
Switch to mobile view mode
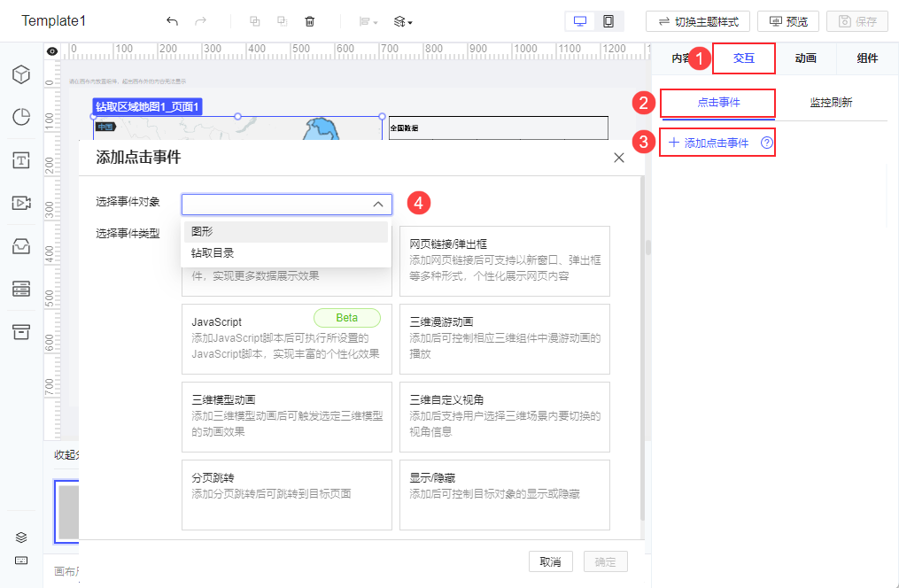[608, 21]
